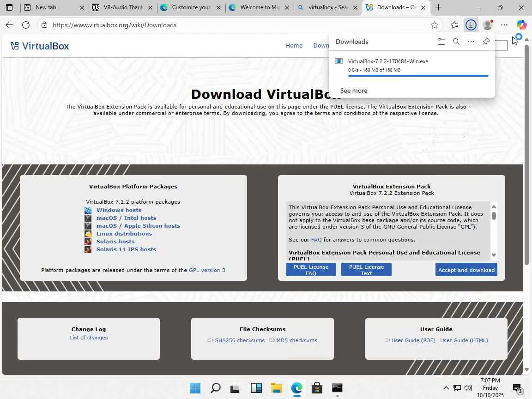Viewport: 532px width, 399px height.
Task: Open Windows Start menu
Action: tap(195, 388)
